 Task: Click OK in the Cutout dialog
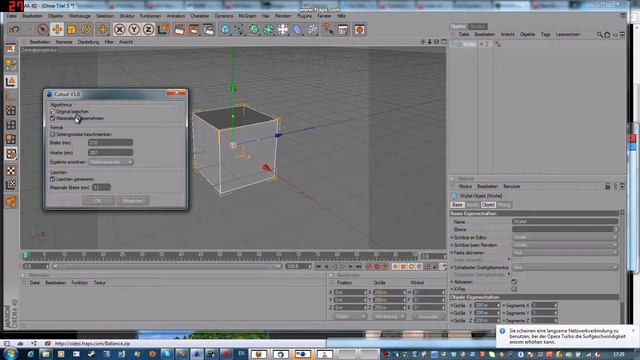click(x=98, y=200)
